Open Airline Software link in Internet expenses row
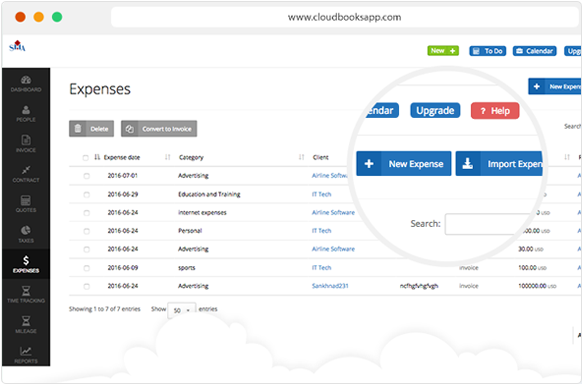 [x=333, y=213]
